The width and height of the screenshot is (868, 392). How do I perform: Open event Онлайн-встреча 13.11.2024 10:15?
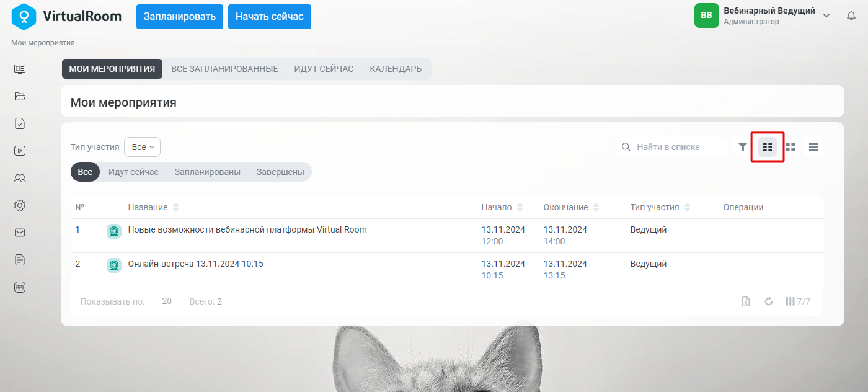pyautogui.click(x=196, y=264)
